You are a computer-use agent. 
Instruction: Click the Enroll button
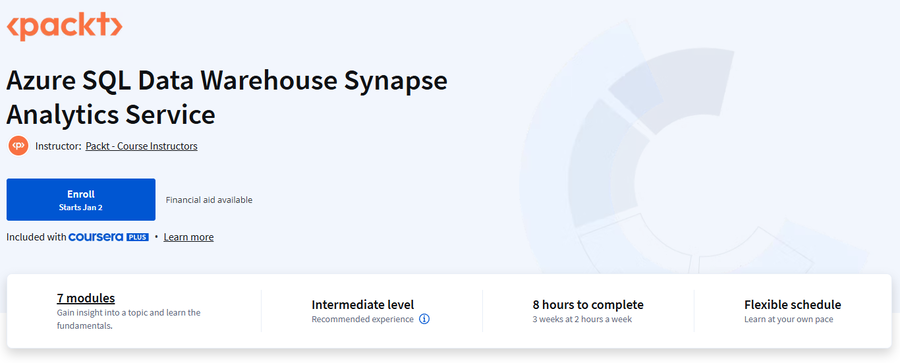(x=81, y=199)
